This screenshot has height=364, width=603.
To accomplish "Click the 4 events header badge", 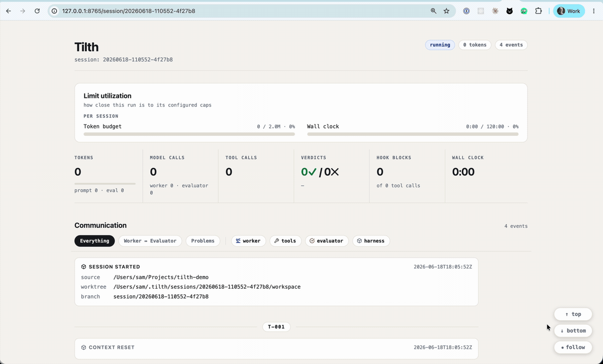I will [x=511, y=45].
